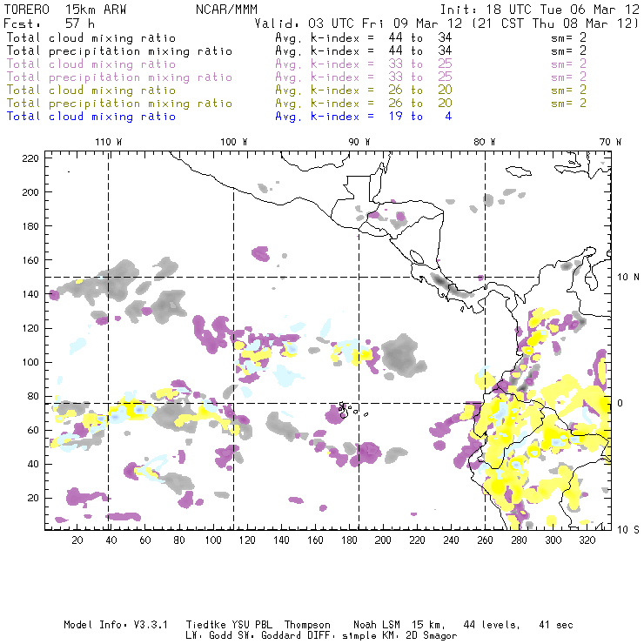Click the y-axis '80' grid label
The image size is (644, 644).
pos(33,396)
